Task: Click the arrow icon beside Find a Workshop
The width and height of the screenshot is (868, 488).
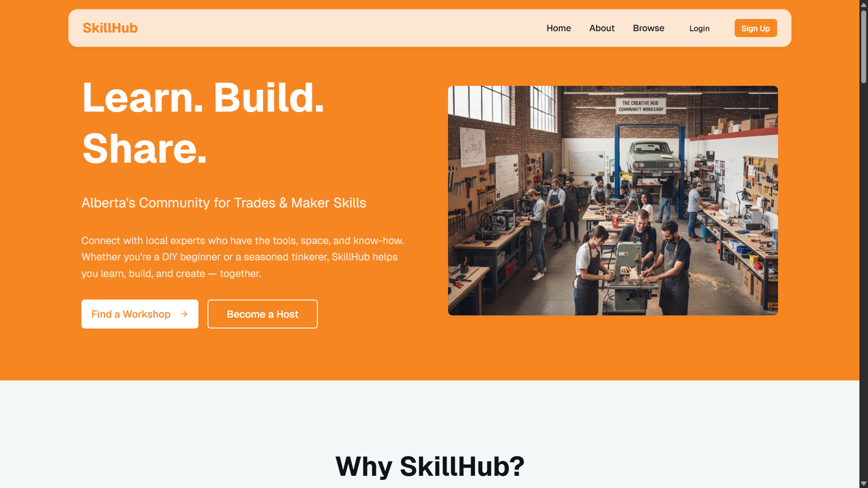Action: coord(184,314)
